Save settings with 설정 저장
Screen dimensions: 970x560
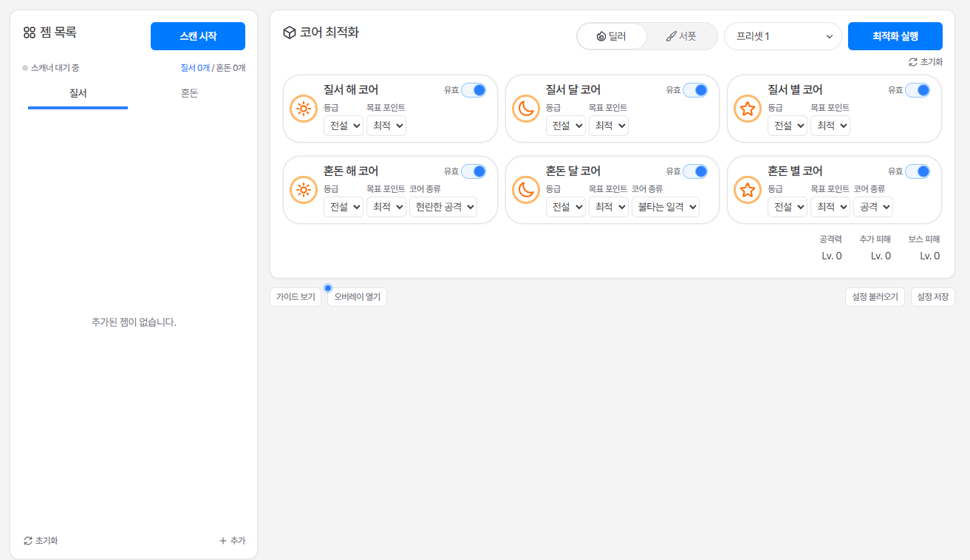[x=933, y=297]
